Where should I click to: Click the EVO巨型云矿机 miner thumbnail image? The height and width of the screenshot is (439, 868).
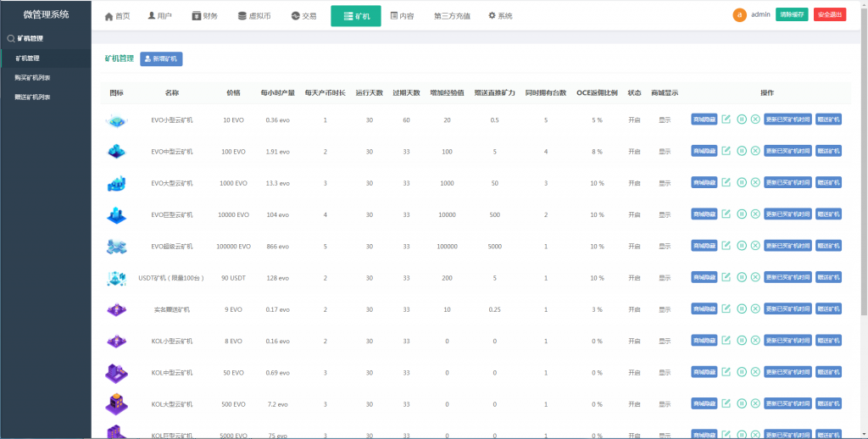(116, 215)
